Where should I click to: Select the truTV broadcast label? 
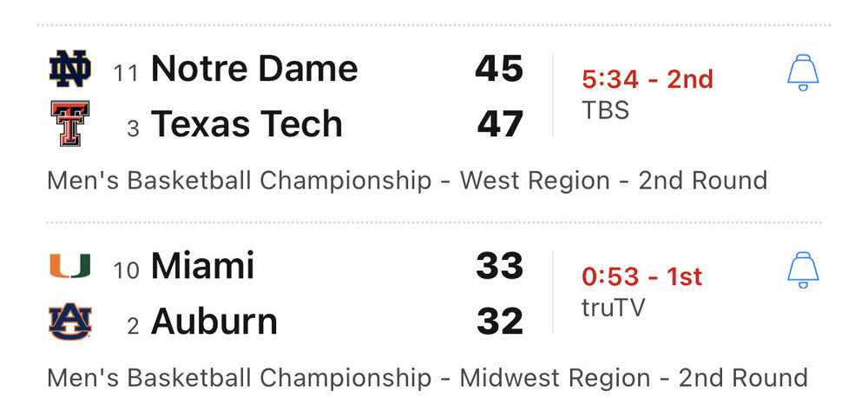[x=614, y=308]
